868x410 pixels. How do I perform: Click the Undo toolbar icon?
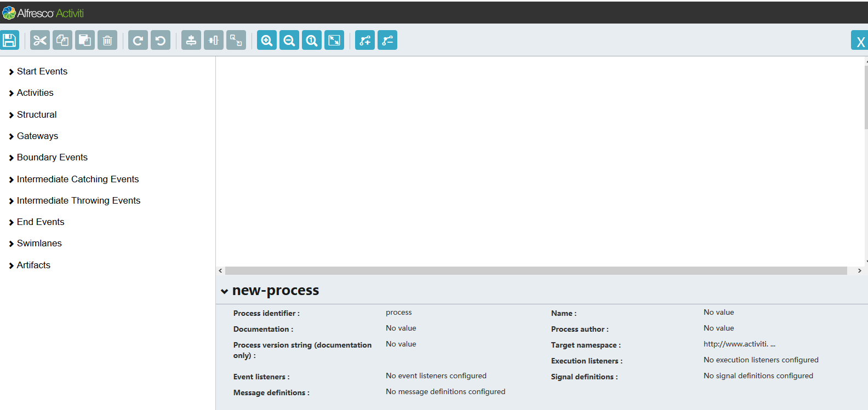coord(161,40)
